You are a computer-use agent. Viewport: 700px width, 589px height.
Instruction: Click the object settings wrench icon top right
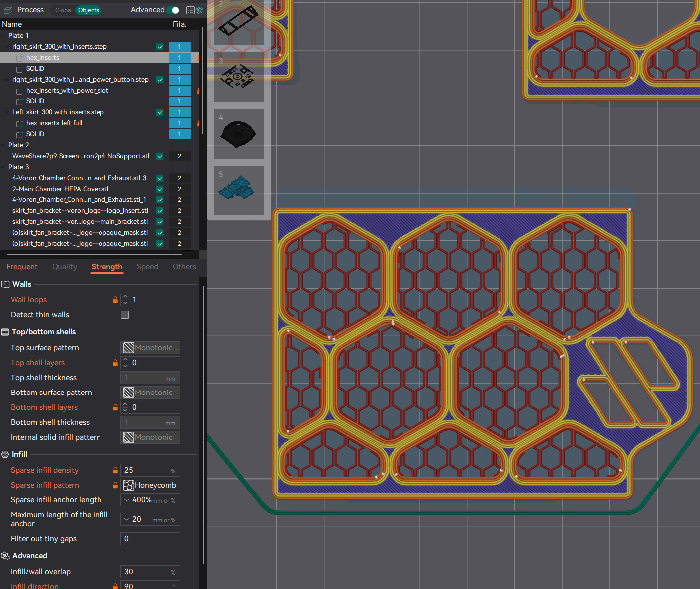tap(200, 10)
